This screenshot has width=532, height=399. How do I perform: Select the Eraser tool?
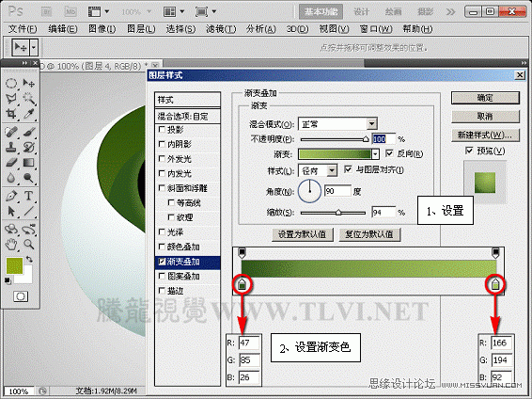(x=11, y=163)
